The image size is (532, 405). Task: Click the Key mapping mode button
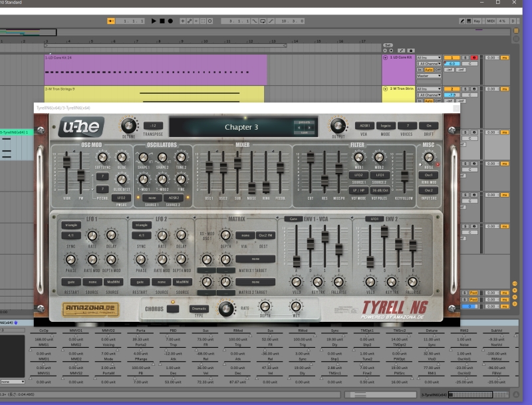click(x=477, y=21)
